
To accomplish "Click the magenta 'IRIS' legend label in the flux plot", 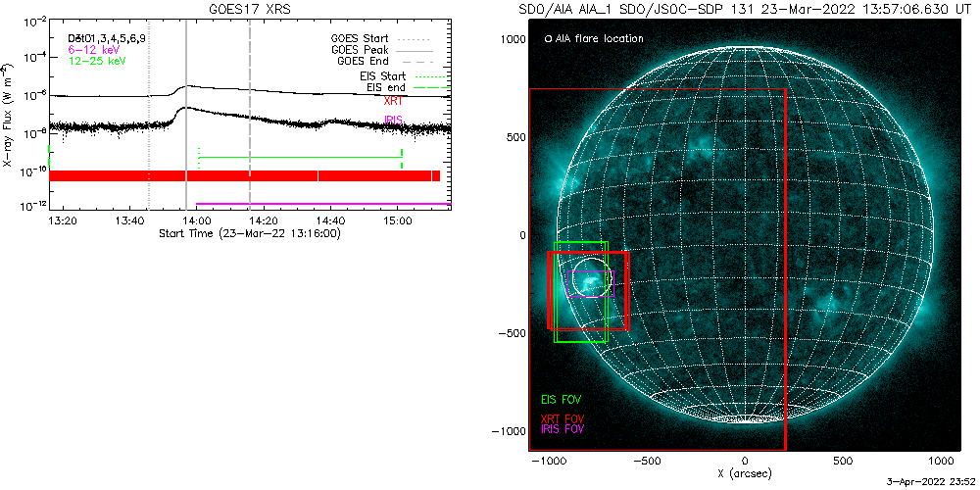I will point(393,120).
